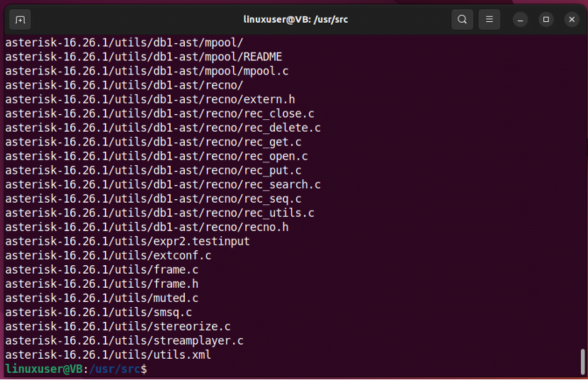Open the hamburger menu
The height and width of the screenshot is (380, 588).
pos(490,20)
